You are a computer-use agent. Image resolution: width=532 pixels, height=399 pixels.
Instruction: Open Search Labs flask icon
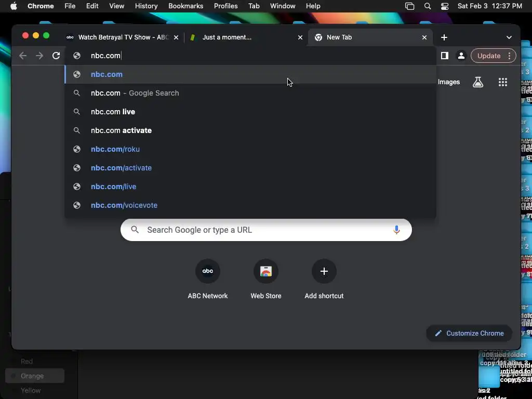coord(478,82)
